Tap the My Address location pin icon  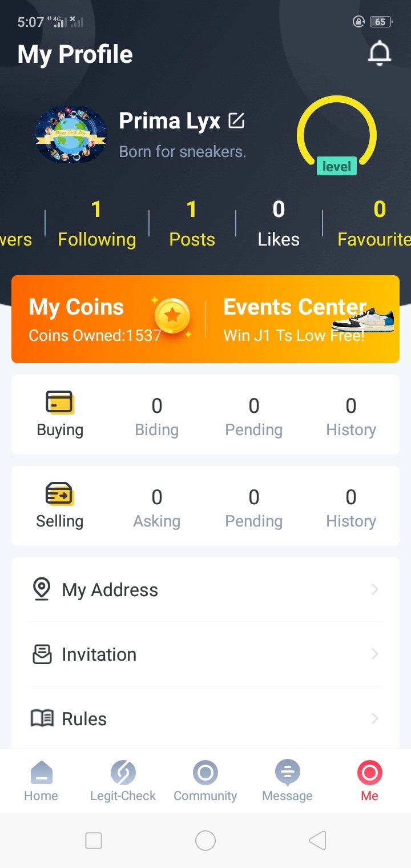pyautogui.click(x=42, y=589)
